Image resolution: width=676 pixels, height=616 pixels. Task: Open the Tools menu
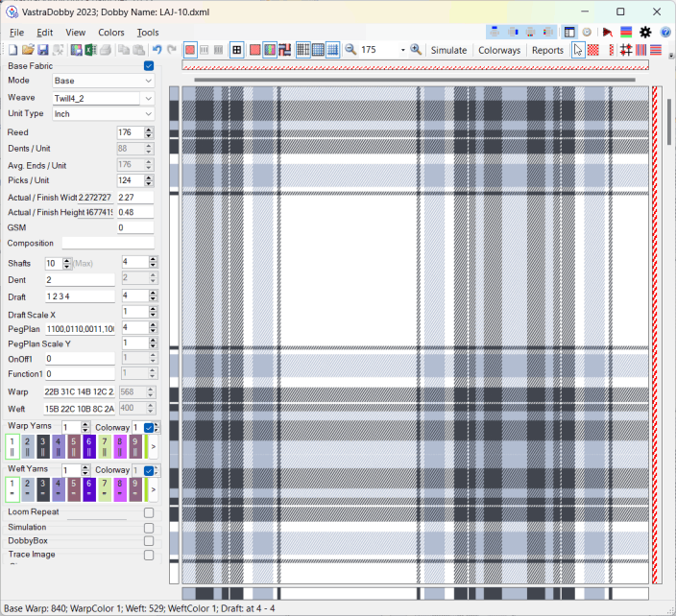[148, 33]
